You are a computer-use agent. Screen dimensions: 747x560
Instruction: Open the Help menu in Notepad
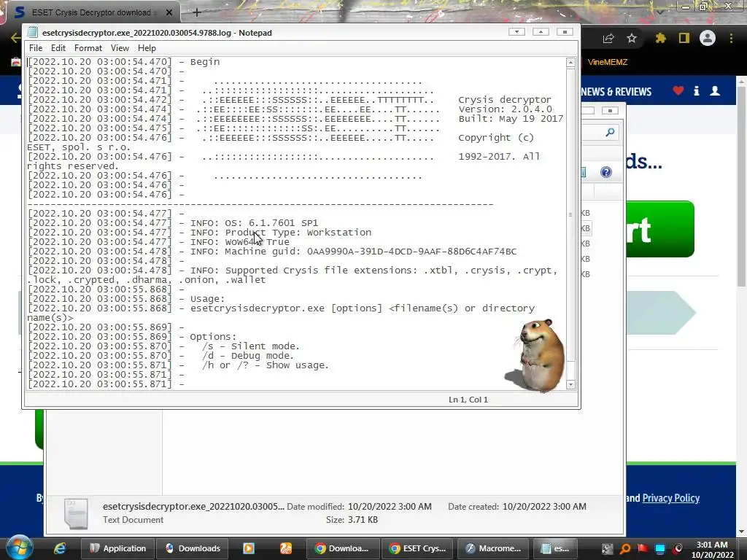click(147, 48)
